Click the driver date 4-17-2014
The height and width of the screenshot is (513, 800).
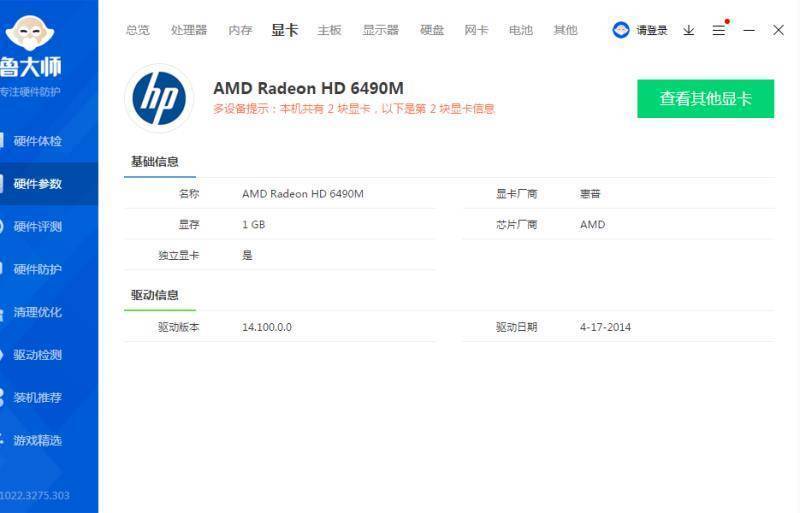pos(605,327)
